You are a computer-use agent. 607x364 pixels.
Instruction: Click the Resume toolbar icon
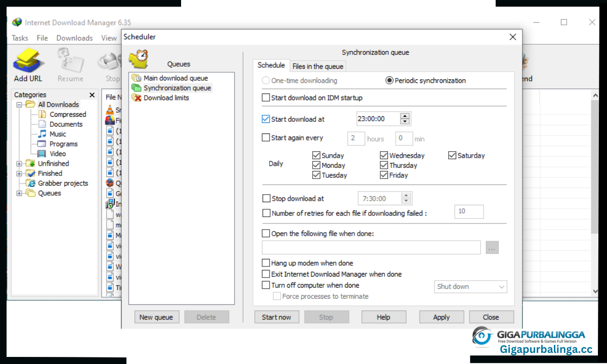click(70, 61)
